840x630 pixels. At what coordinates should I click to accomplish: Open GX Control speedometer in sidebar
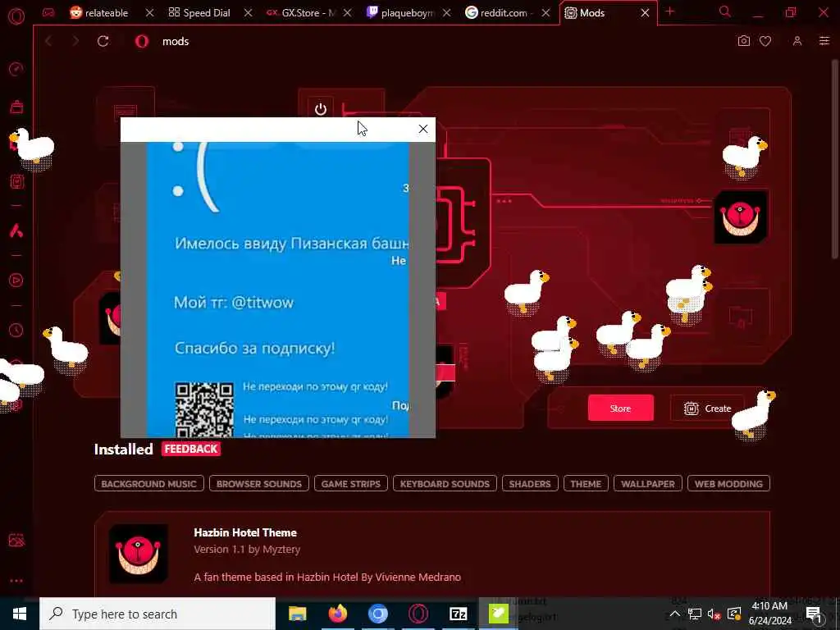point(16,69)
